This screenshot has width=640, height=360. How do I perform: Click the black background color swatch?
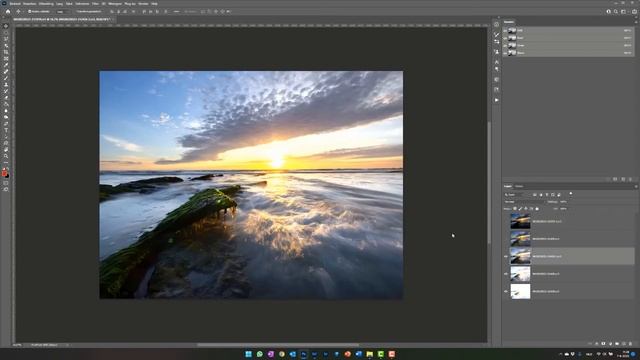[x=7, y=176]
